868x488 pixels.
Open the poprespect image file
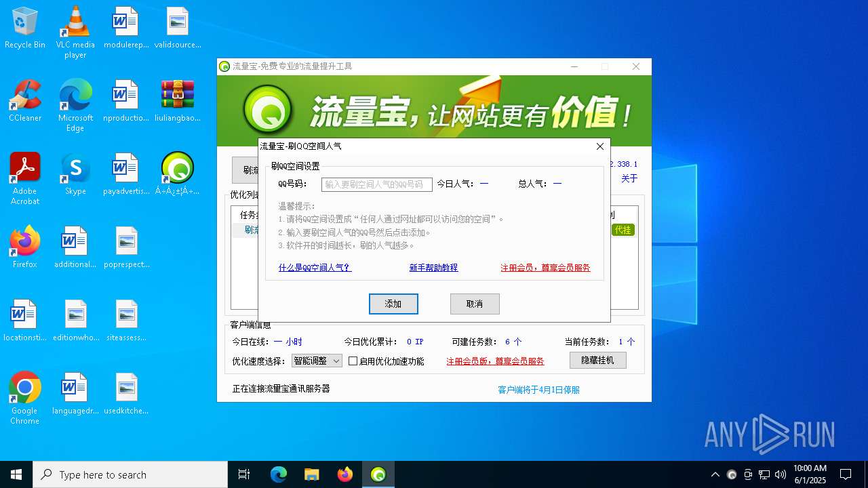click(x=126, y=247)
